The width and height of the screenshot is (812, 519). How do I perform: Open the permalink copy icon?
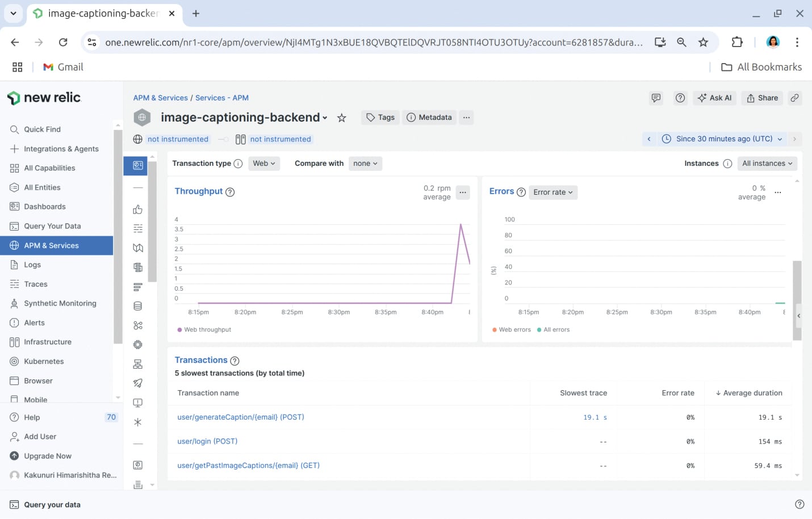794,98
